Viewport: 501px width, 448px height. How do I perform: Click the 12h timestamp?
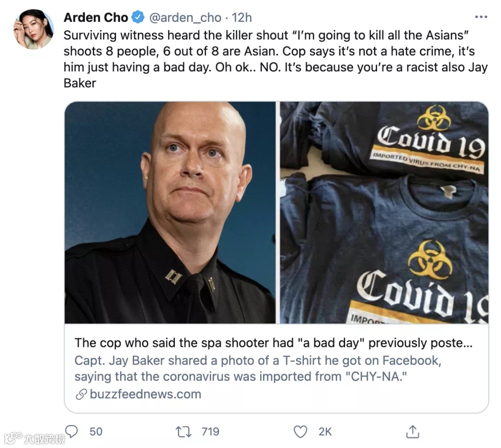(242, 18)
